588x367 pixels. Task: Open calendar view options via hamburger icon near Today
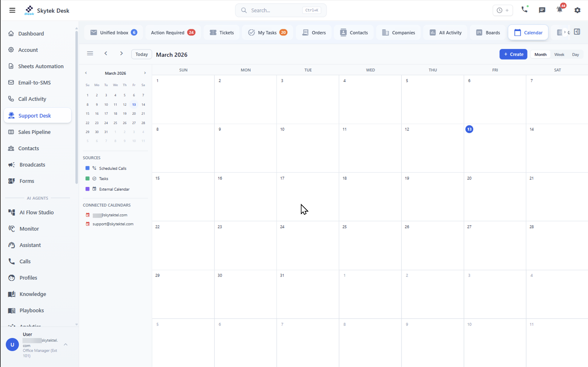pos(90,53)
